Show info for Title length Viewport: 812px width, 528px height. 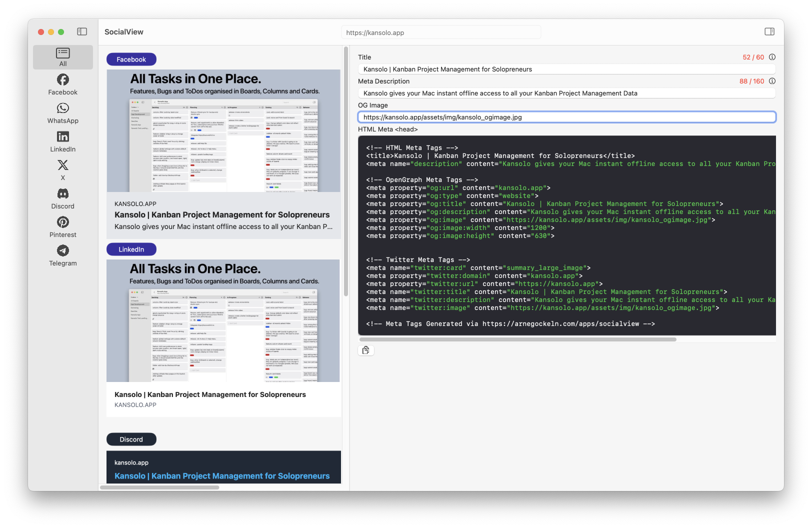[x=772, y=57]
